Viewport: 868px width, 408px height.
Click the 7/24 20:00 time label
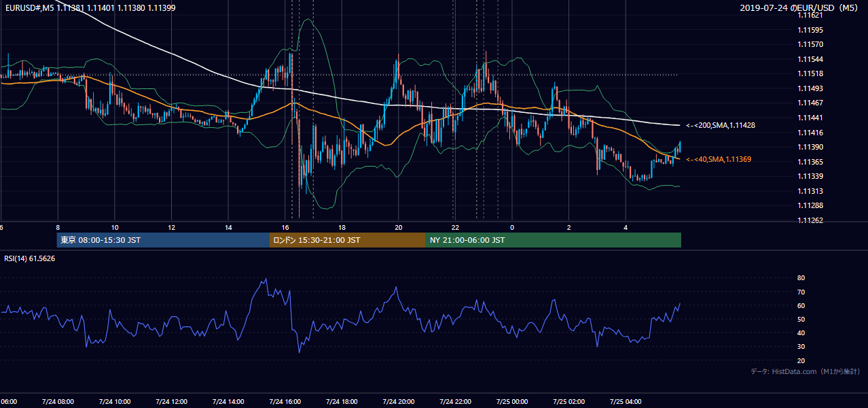(x=398, y=401)
